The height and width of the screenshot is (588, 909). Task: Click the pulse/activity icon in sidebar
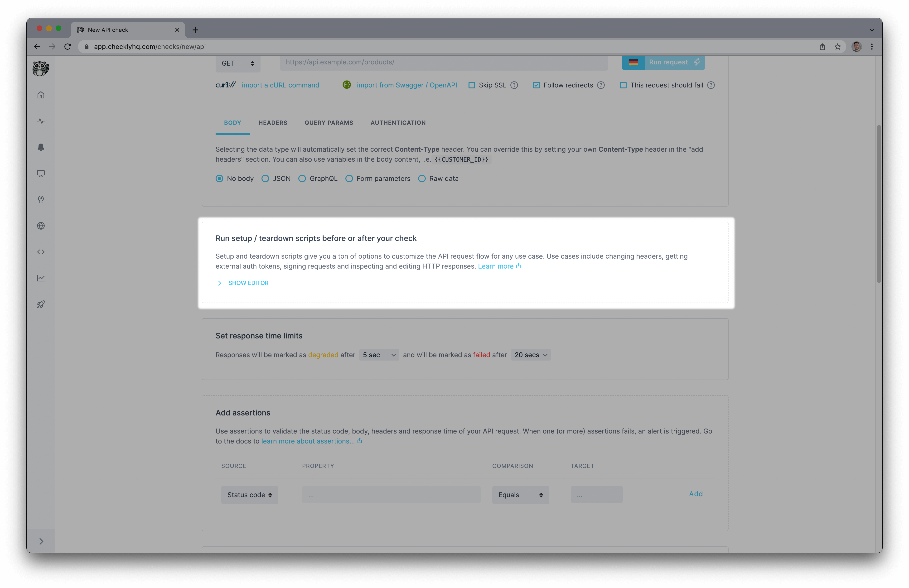pos(41,121)
